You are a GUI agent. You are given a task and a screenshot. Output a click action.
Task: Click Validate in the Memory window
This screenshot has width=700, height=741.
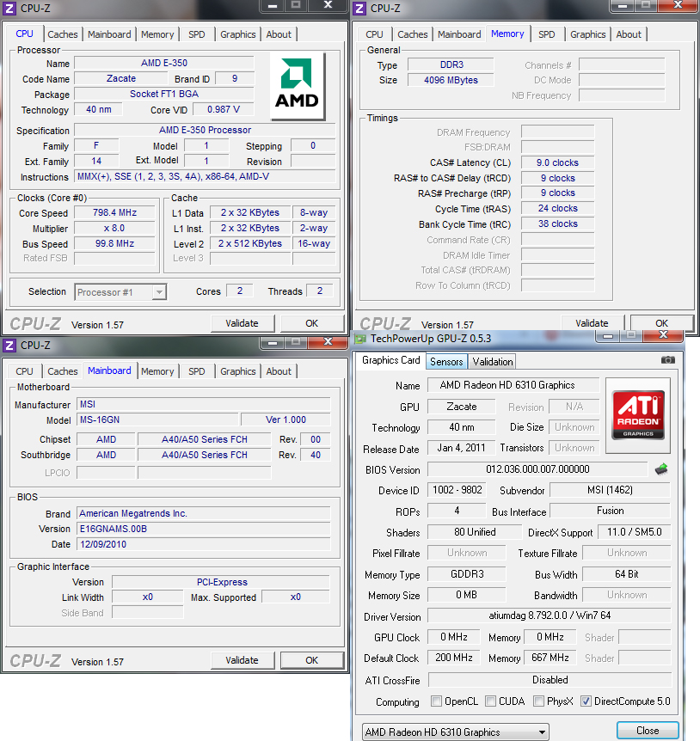pyautogui.click(x=592, y=323)
